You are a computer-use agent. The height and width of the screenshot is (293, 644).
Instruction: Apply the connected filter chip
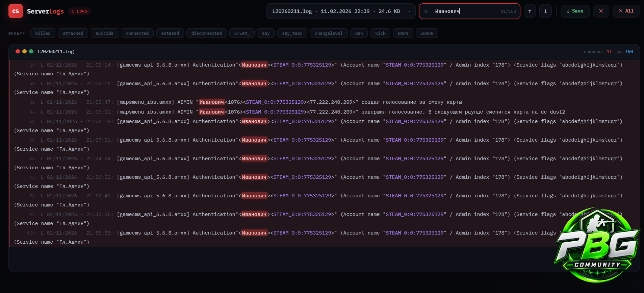[x=137, y=33]
